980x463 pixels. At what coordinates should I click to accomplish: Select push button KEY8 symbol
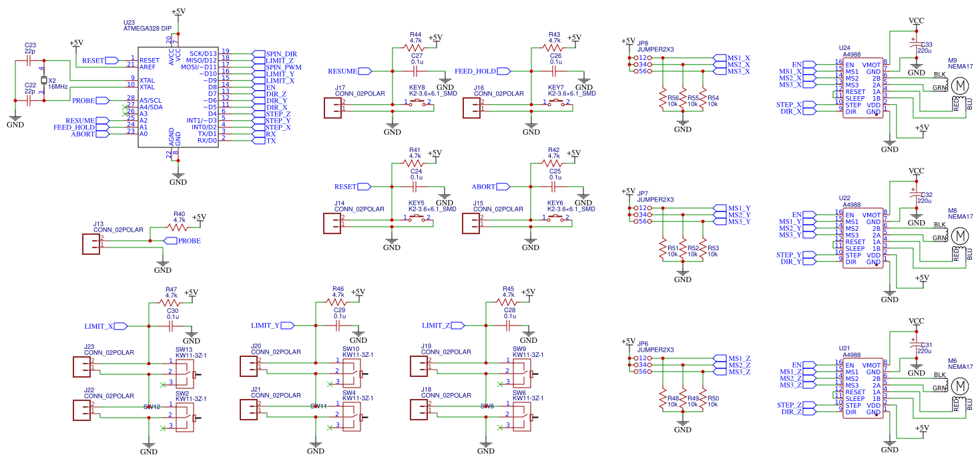tap(417, 103)
